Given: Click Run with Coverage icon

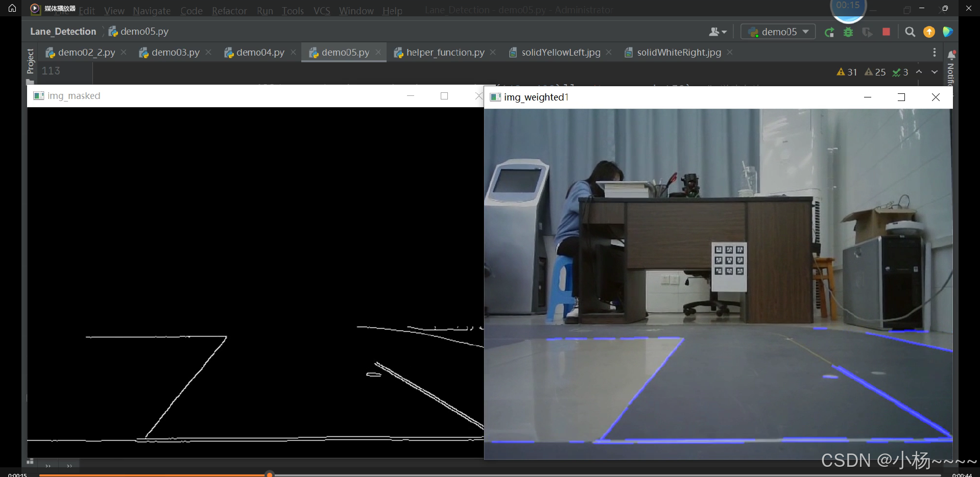Looking at the screenshot, I should point(867,32).
